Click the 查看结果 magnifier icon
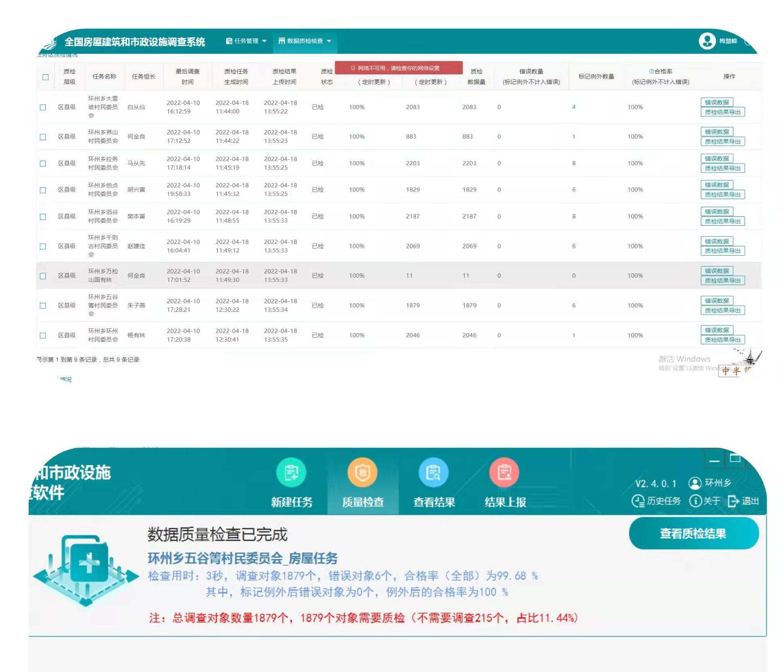Image resolution: width=784 pixels, height=672 pixels. pyautogui.click(x=434, y=472)
